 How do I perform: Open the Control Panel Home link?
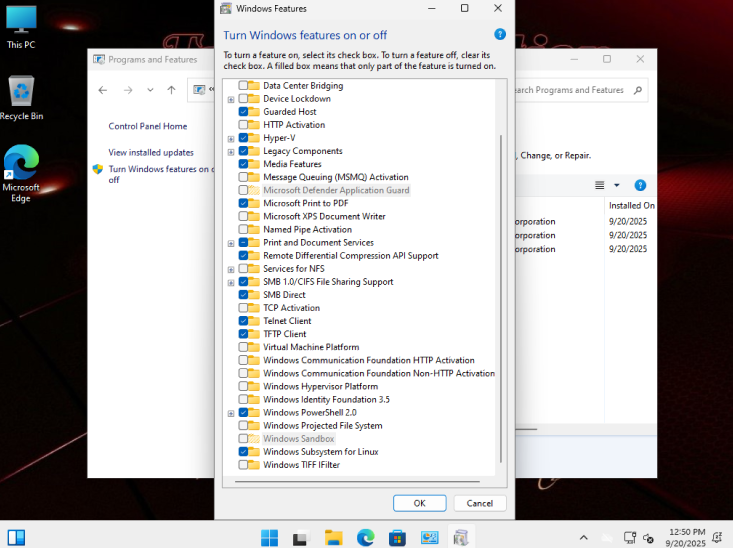click(x=148, y=126)
